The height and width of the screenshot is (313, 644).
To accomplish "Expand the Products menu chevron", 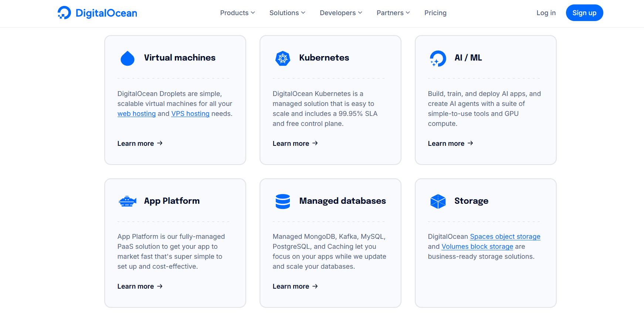I will (253, 13).
